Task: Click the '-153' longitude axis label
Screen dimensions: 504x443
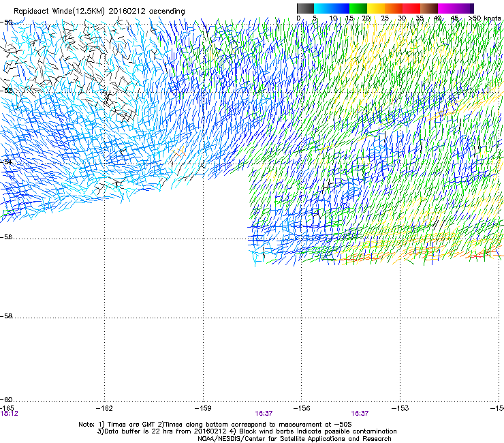Action: click(x=400, y=408)
